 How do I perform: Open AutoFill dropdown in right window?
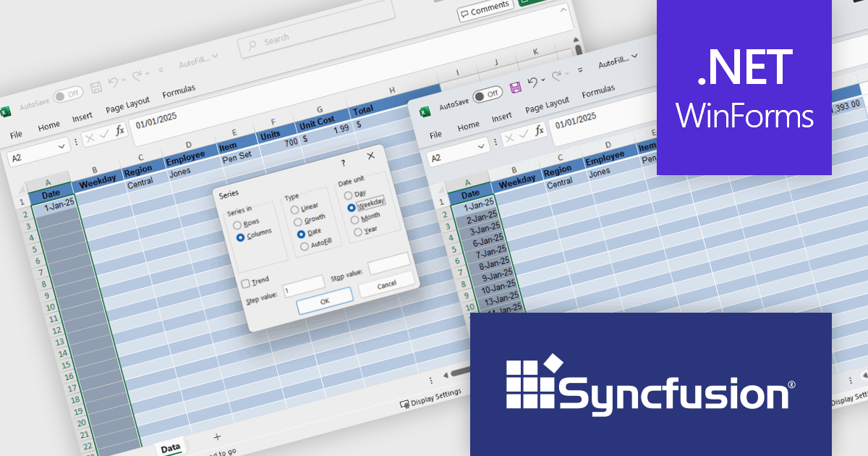(634, 55)
